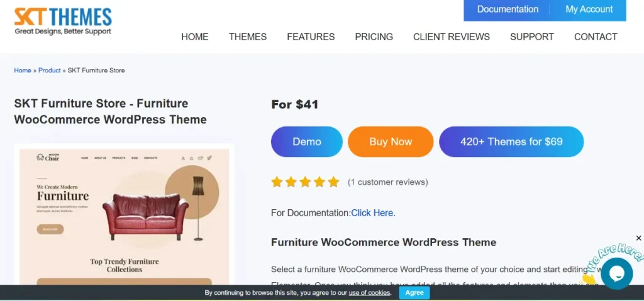The height and width of the screenshot is (301, 644).
Task: Open the use of cookies link
Action: (369, 293)
